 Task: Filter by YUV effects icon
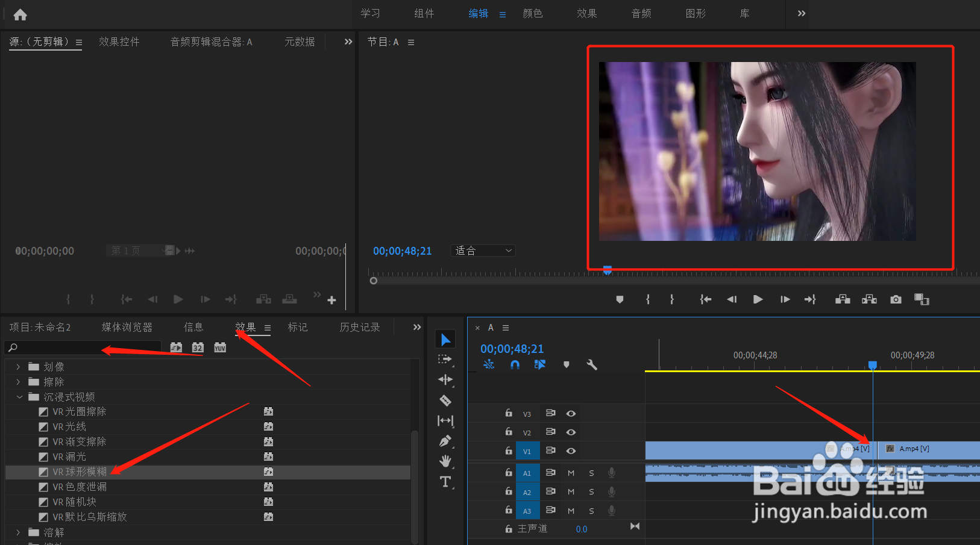tap(220, 347)
